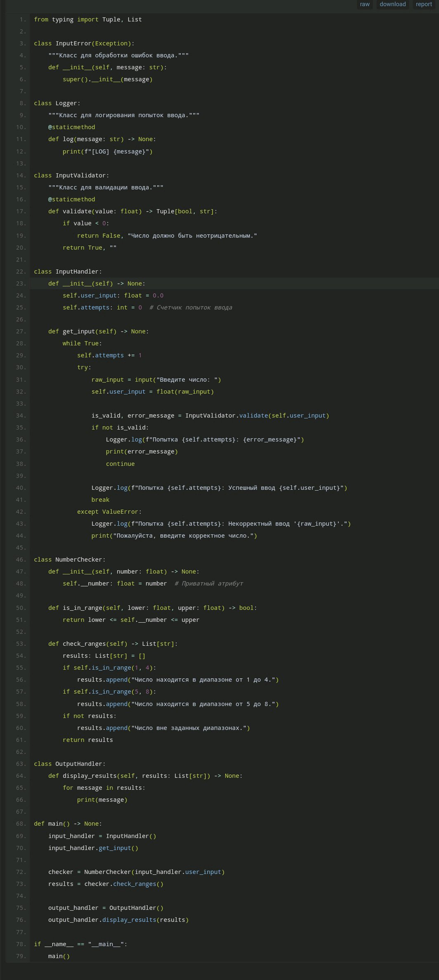Click the 'def validate' method signature
439x980 pixels.
pos(132,211)
